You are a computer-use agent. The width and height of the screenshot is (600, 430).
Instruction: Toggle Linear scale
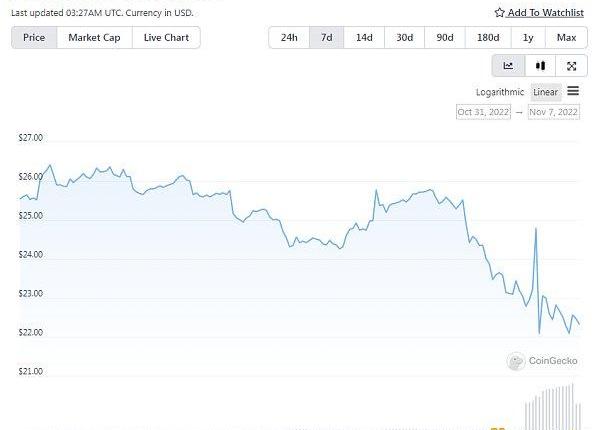pyautogui.click(x=546, y=92)
